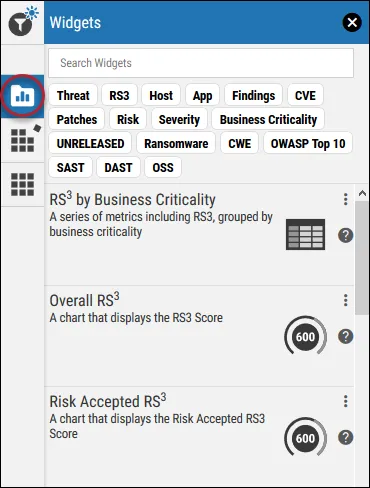
Task: Open kebab menu for Risk Accepted RS3
Action: (x=346, y=401)
